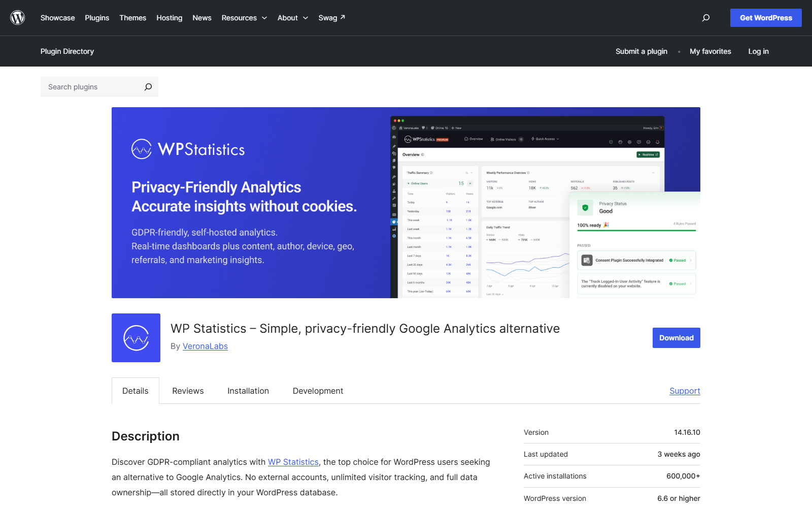
Task: Click the Download button
Action: tap(676, 338)
